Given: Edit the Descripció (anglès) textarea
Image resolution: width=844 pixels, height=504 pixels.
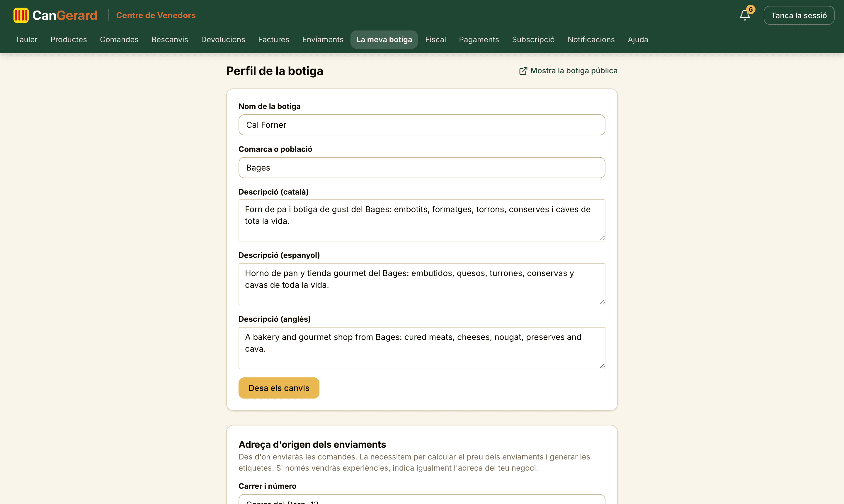Looking at the screenshot, I should point(422,348).
